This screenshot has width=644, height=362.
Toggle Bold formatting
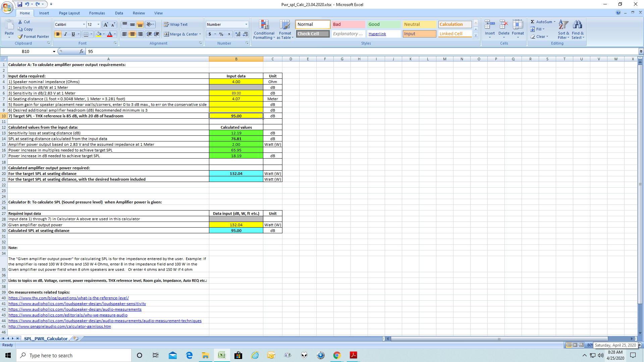pyautogui.click(x=58, y=34)
